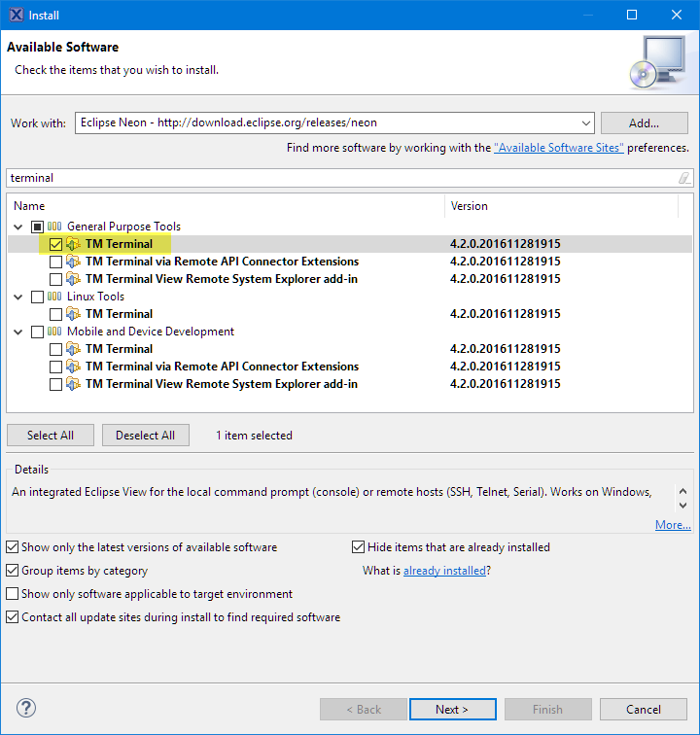Collapse the Mobile and Device Development category
700x735 pixels.
(x=18, y=332)
